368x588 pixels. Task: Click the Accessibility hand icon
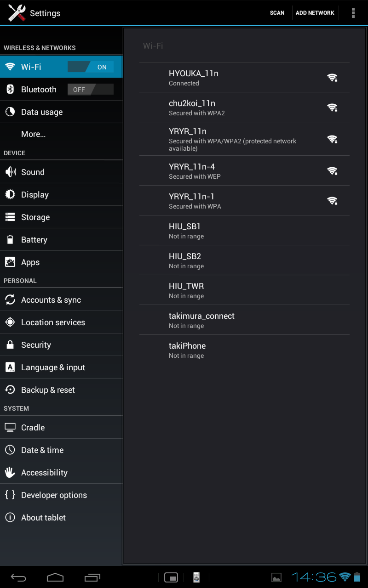[10, 472]
